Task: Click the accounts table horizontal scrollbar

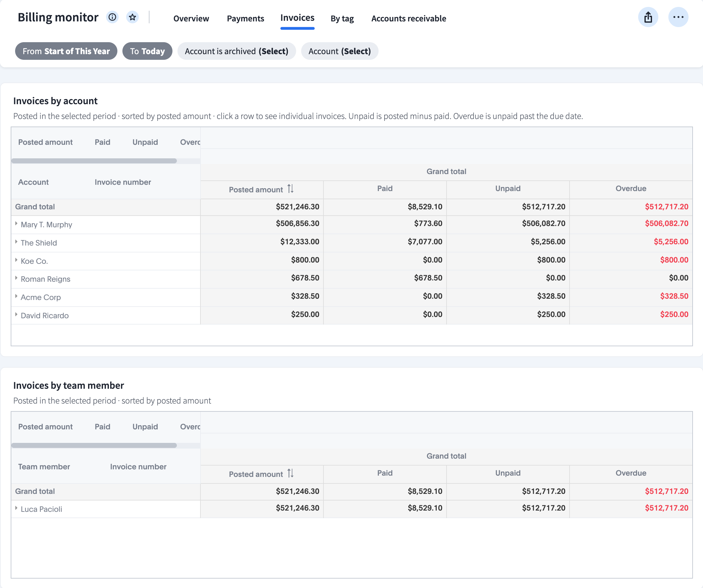Action: click(94, 161)
